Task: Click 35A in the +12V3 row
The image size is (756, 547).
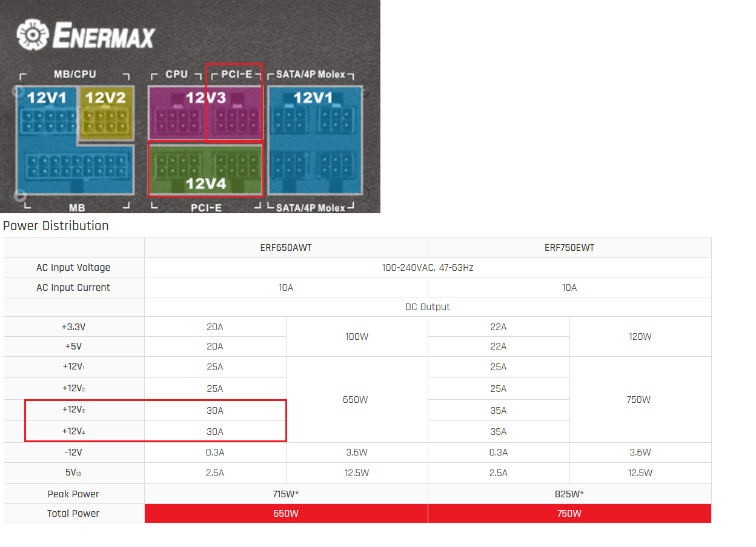Action: [x=499, y=411]
